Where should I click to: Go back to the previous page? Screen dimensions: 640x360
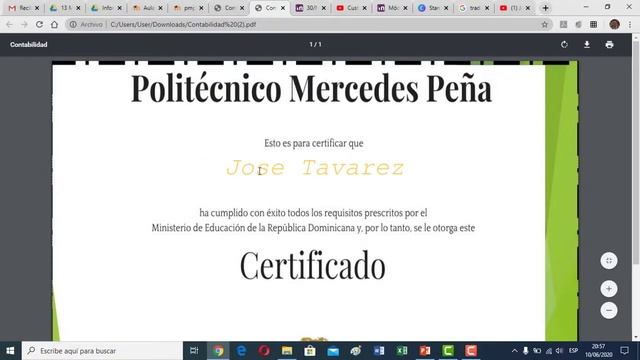click(9, 24)
